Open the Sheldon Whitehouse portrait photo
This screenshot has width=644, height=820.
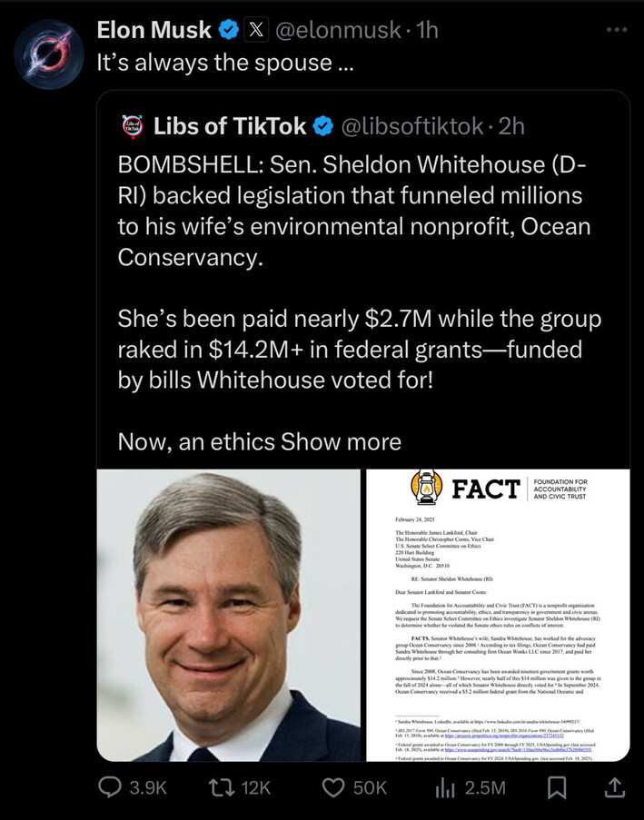[229, 615]
